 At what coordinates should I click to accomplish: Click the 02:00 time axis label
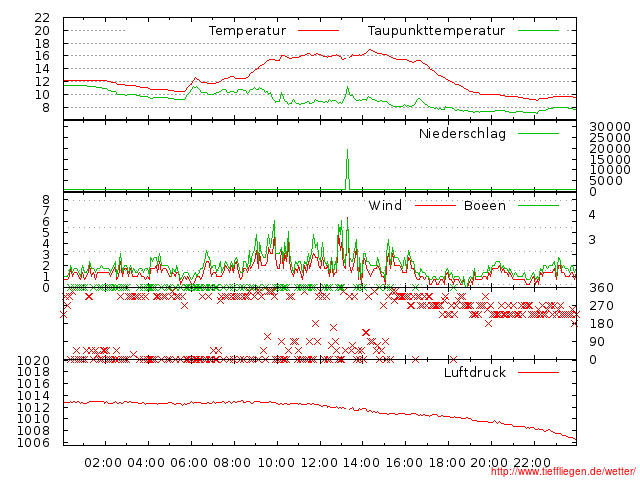pyautogui.click(x=103, y=463)
